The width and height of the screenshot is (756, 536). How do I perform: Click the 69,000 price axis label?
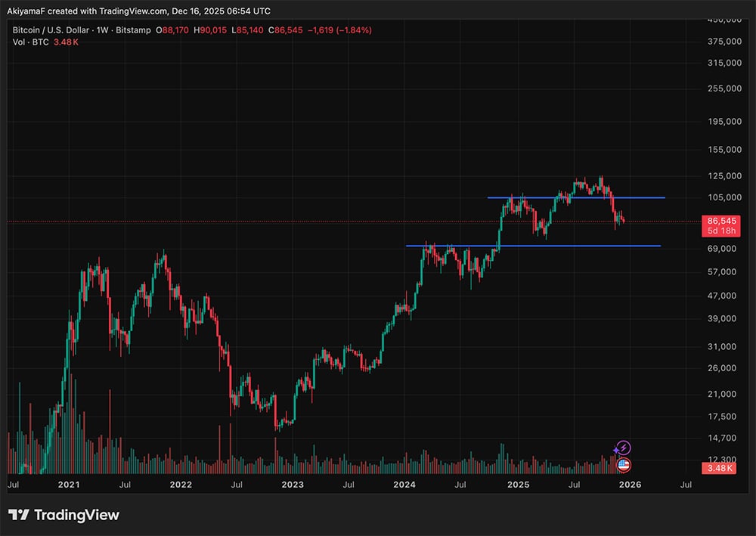click(722, 249)
